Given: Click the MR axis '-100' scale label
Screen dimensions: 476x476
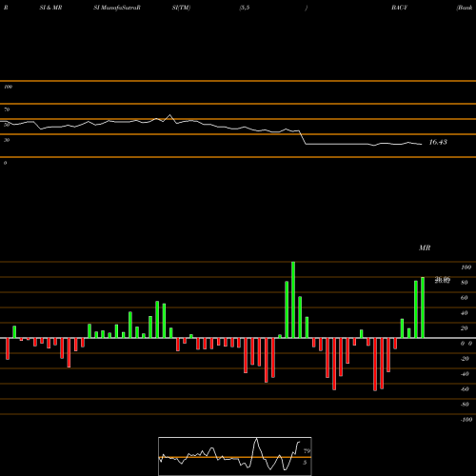Looking at the screenshot, I should coord(466,420).
